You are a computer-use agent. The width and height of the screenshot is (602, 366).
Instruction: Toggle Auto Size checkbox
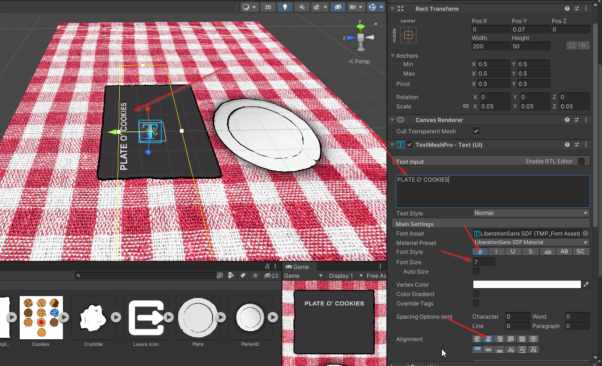point(476,272)
